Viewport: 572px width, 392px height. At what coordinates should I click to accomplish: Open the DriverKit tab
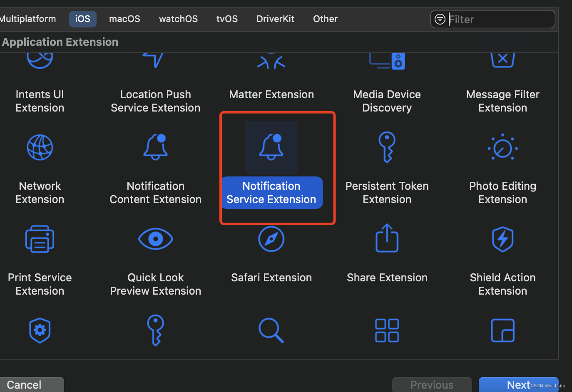click(276, 19)
